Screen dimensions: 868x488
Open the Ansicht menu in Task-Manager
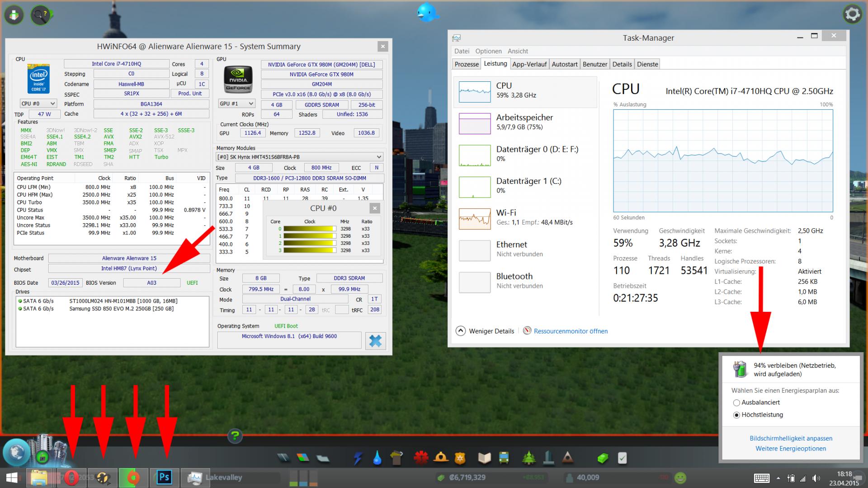coord(518,51)
